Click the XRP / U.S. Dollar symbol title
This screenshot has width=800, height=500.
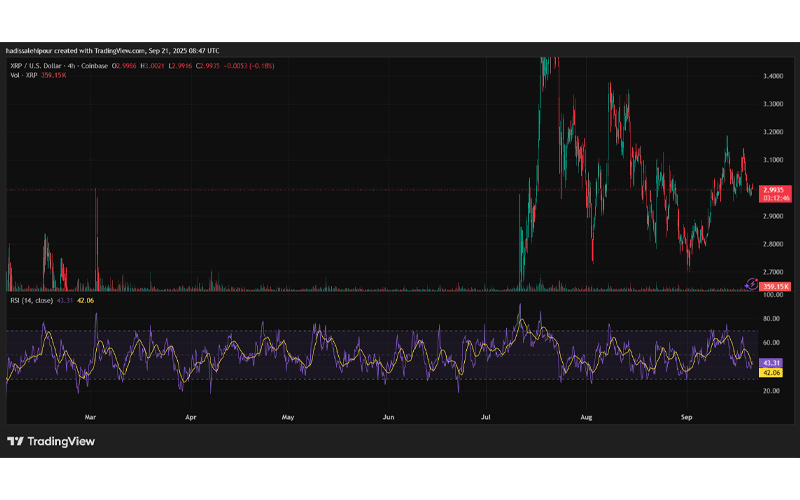point(36,66)
